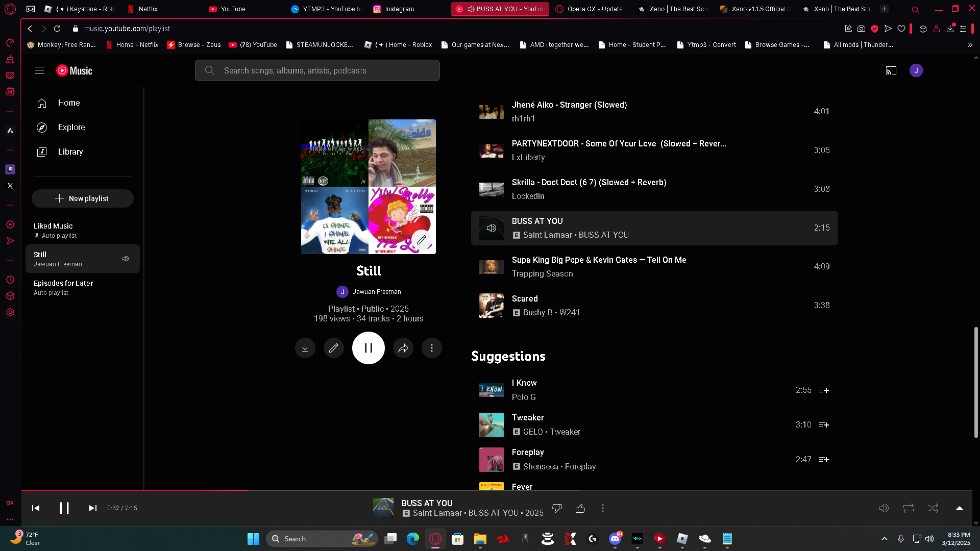The width and height of the screenshot is (980, 551).
Task: Open the Saint Lamaar artist link in playlist row
Action: [548, 235]
